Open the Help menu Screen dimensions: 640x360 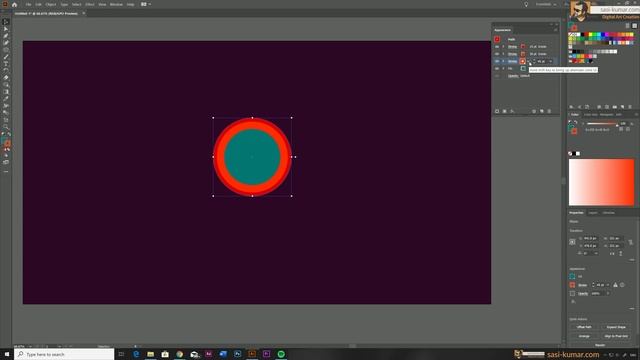pos(130,4)
